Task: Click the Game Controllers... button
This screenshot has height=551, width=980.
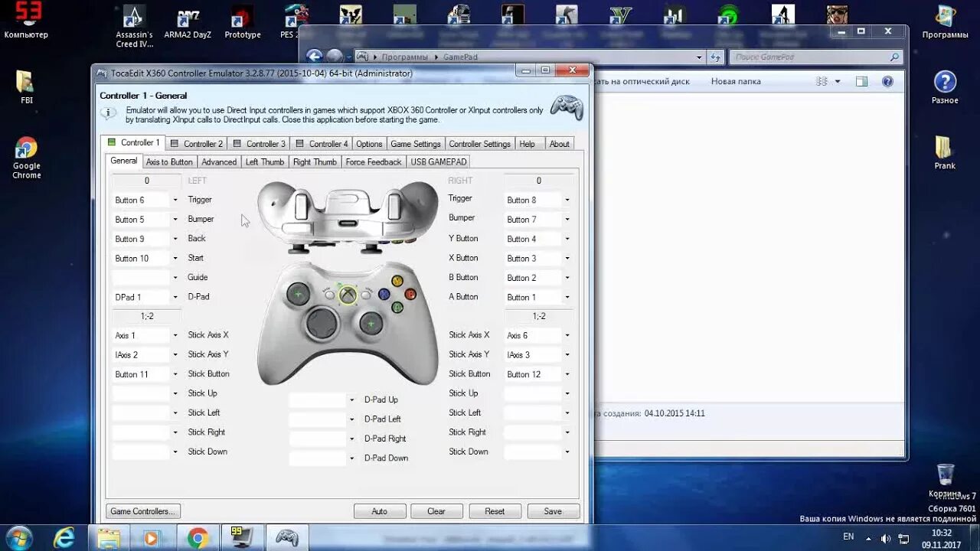Action: click(x=143, y=511)
